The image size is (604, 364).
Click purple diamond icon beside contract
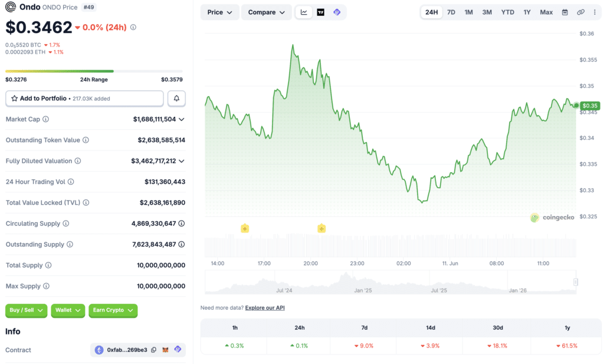[178, 349]
